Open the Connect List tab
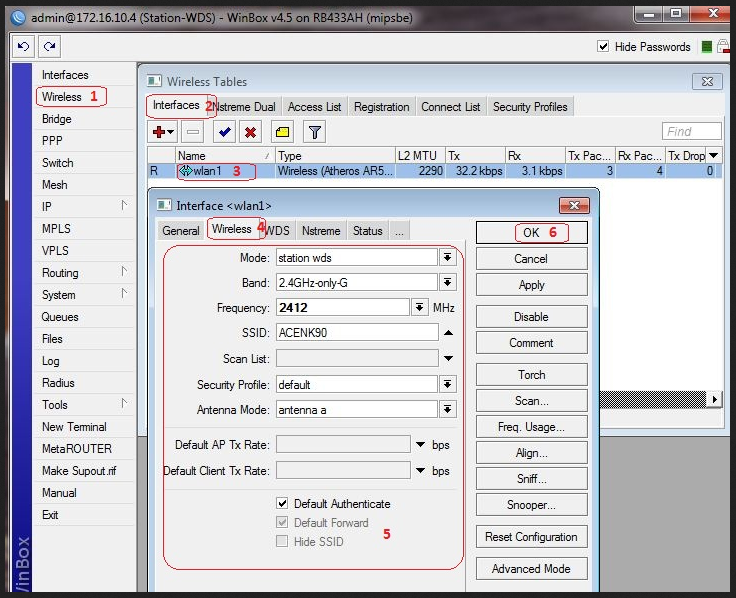The image size is (736, 598). click(x=451, y=107)
